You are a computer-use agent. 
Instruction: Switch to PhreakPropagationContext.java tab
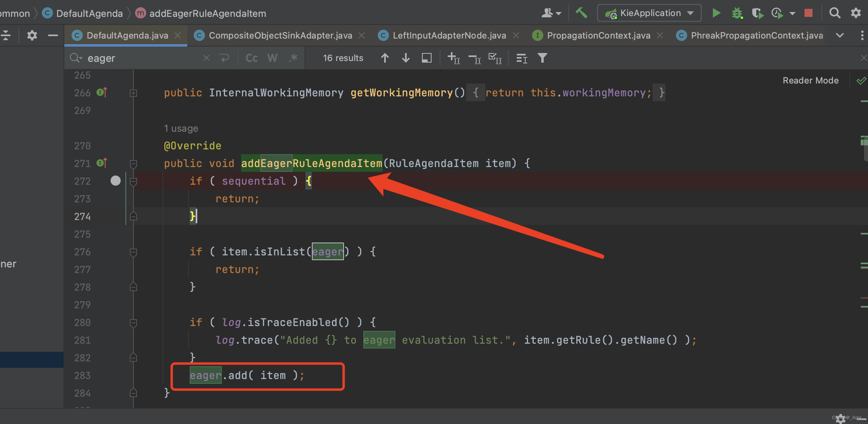coord(757,35)
